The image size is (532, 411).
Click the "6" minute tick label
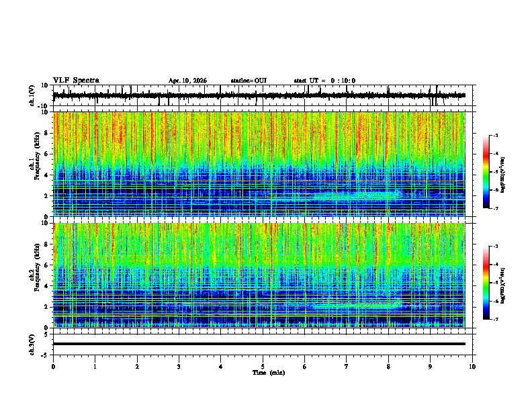click(305, 367)
